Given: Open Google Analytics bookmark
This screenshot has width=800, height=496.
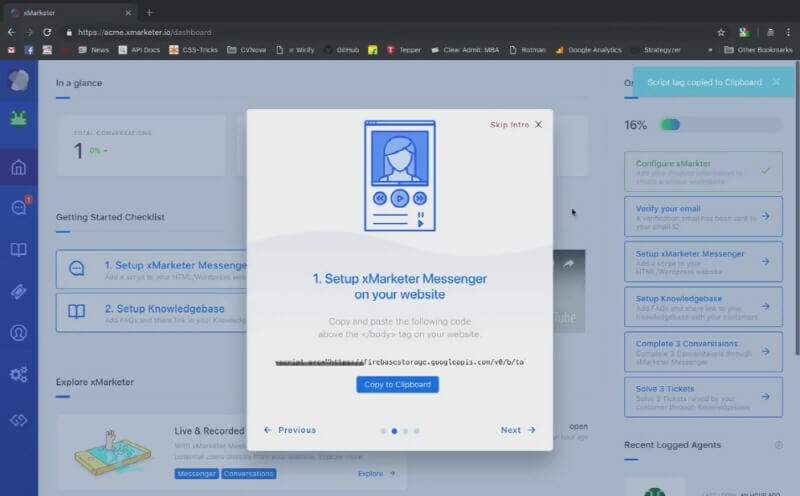Looking at the screenshot, I should click(x=589, y=50).
